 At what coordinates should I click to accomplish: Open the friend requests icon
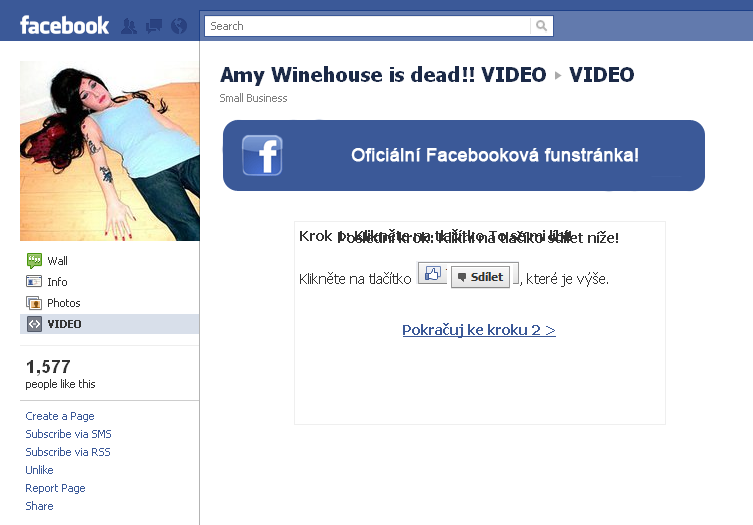pyautogui.click(x=129, y=26)
